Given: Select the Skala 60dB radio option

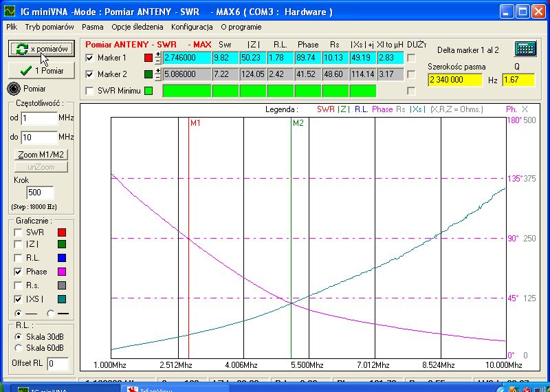Looking at the screenshot, I should click(18, 348).
